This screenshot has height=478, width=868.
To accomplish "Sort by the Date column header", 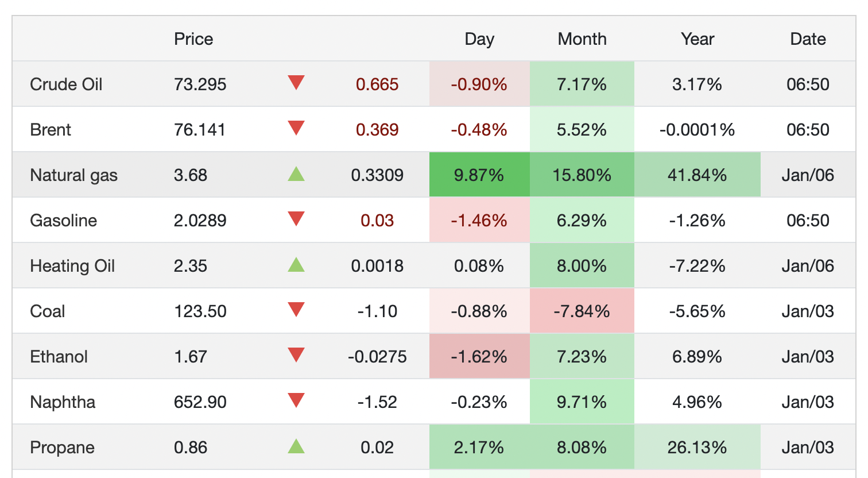I will point(808,39).
